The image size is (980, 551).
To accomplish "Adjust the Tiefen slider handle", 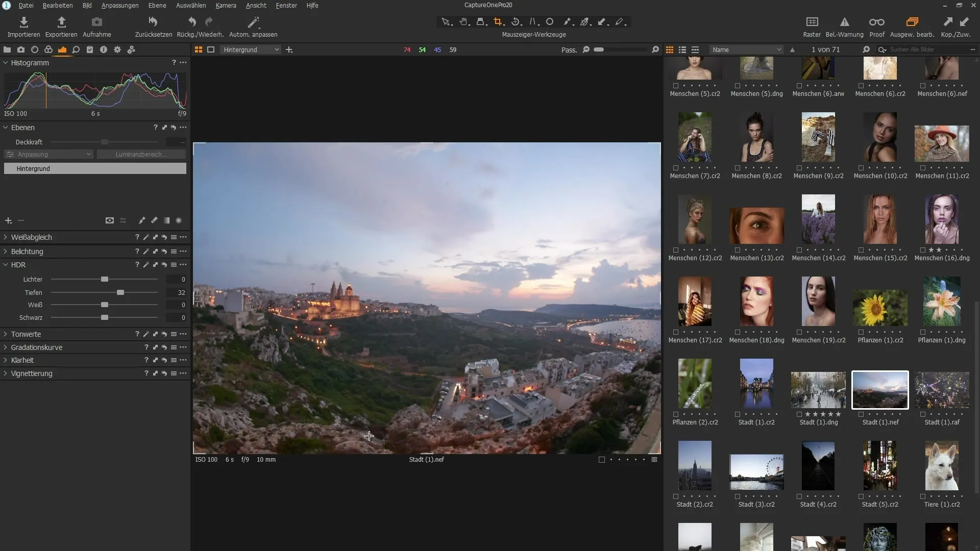I will point(120,293).
